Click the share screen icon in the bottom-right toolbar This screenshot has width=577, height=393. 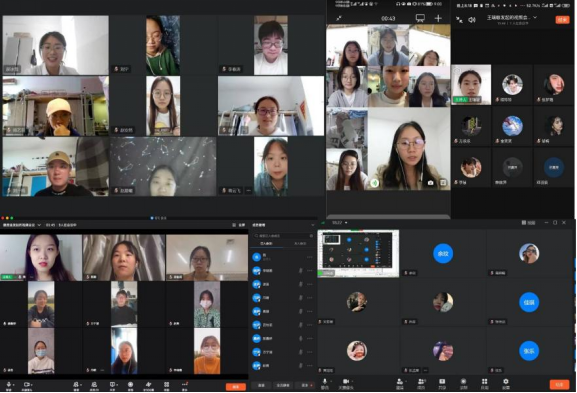click(442, 382)
